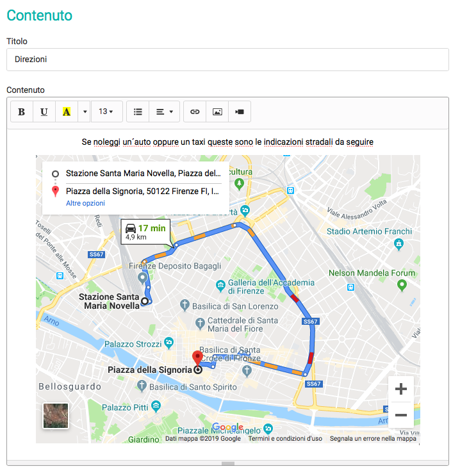The width and height of the screenshot is (460, 476).
Task: Click the 'Piazza della Signoria, 50122 Firenze' destination text
Action: pos(142,192)
